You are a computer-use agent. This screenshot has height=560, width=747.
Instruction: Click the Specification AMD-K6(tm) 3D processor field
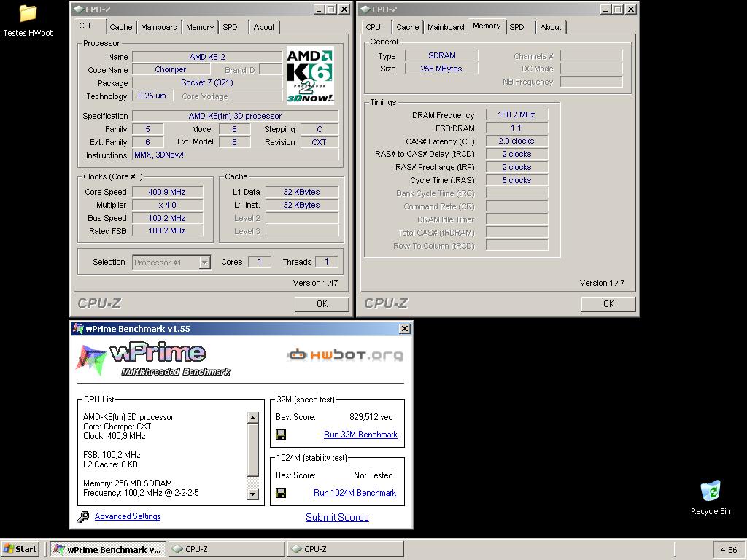click(x=236, y=116)
